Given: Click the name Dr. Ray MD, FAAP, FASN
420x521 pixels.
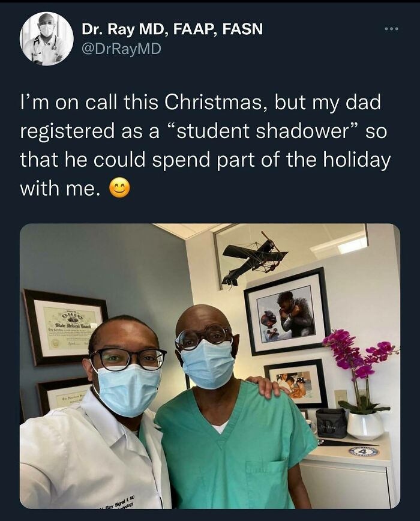Looking at the screenshot, I should [x=174, y=28].
